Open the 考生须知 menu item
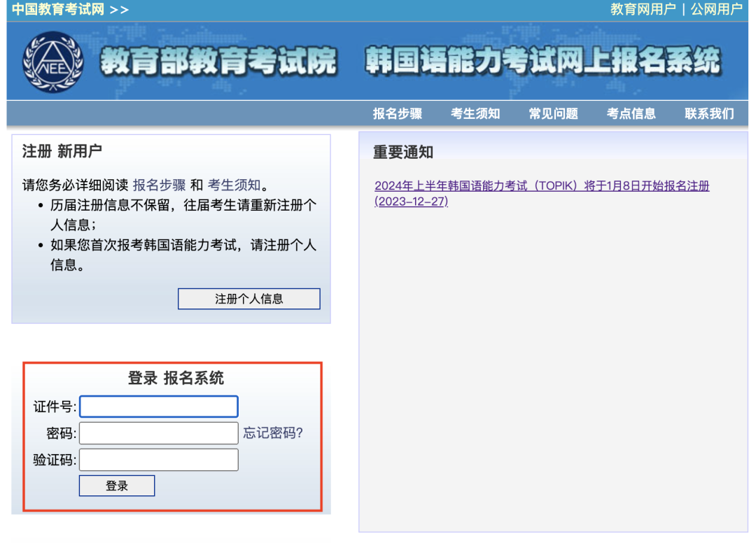Screen dimensions: 756x543 (475, 113)
